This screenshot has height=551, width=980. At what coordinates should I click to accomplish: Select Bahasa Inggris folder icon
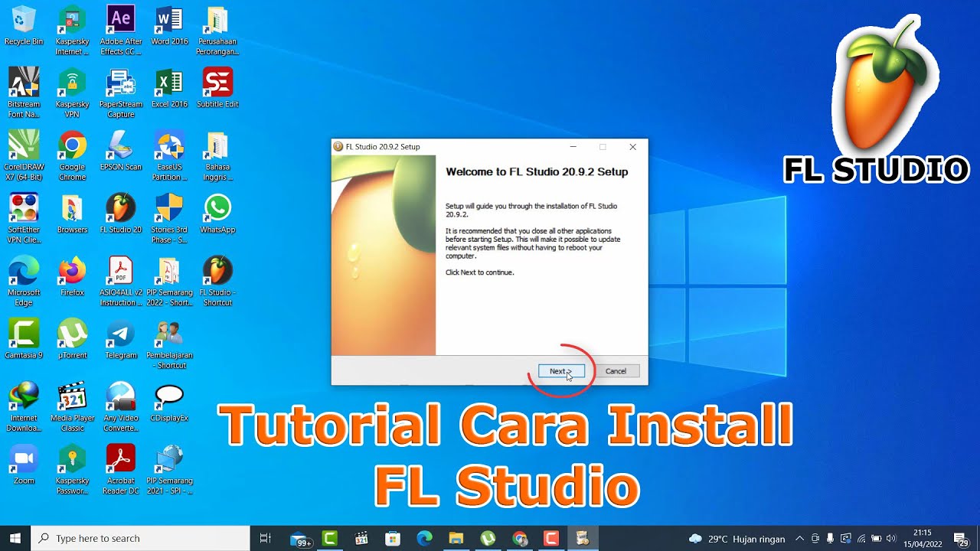click(x=217, y=156)
